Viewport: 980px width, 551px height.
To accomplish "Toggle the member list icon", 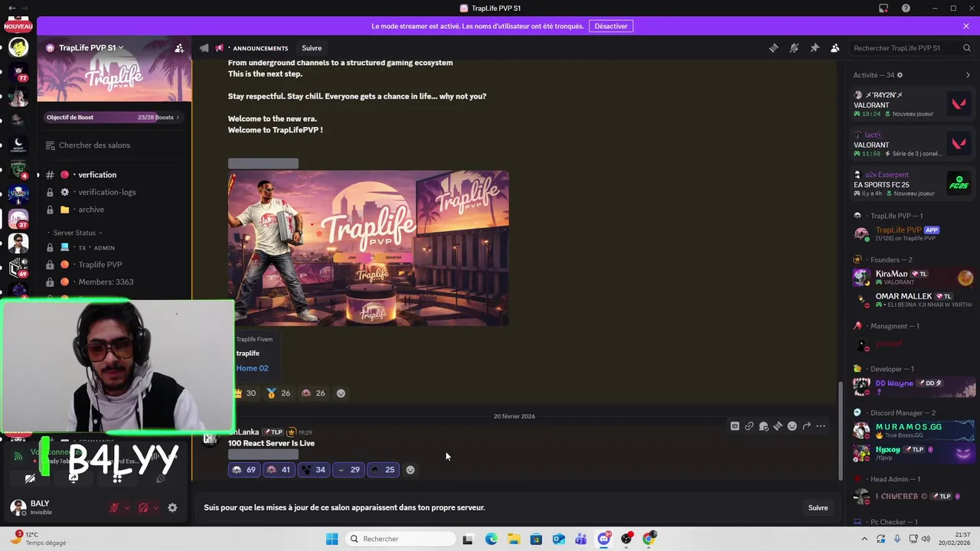I will [x=835, y=47].
